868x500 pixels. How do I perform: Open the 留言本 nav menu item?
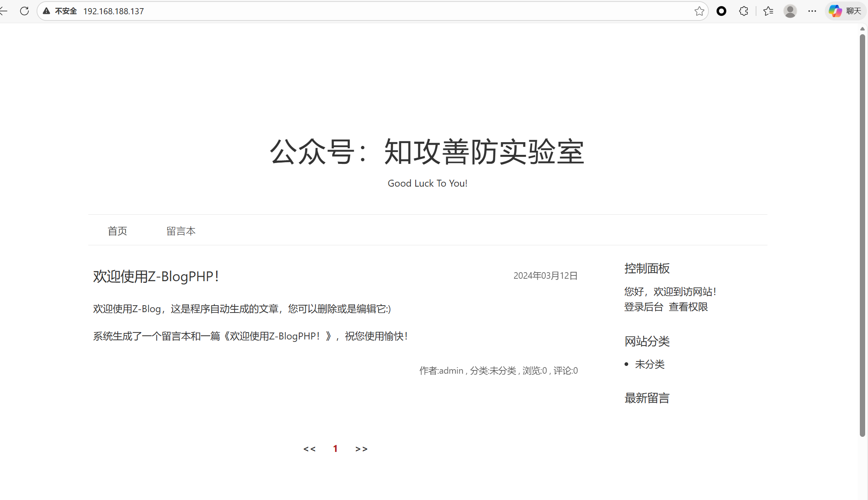(x=181, y=231)
